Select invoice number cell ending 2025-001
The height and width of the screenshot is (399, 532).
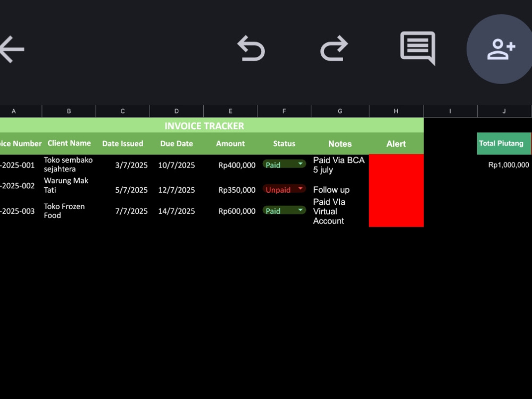[21, 165]
